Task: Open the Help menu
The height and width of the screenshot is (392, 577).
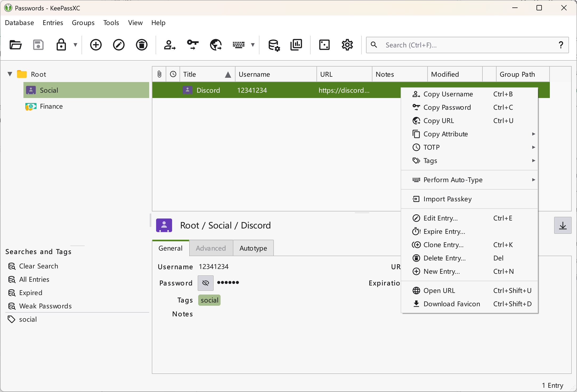Action: coord(158,23)
